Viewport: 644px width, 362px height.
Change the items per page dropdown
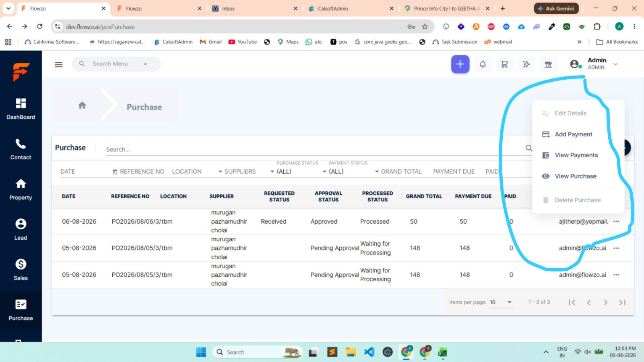[501, 302]
